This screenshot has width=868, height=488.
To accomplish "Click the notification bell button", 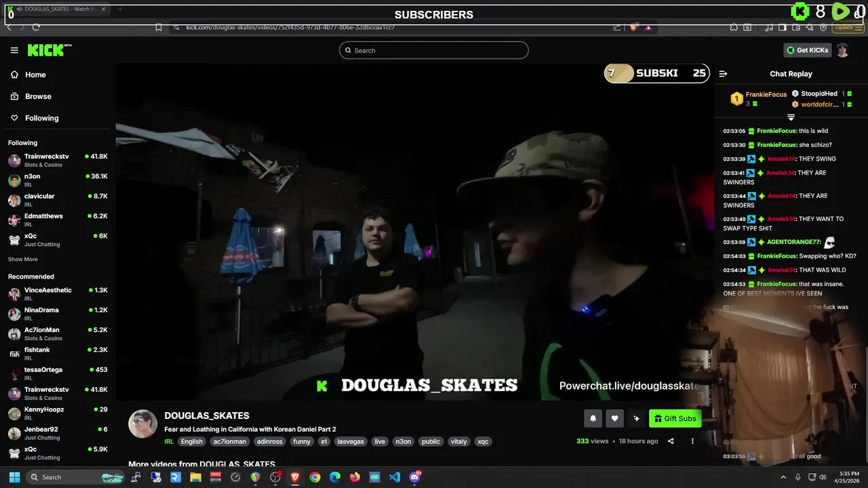I will [x=593, y=419].
